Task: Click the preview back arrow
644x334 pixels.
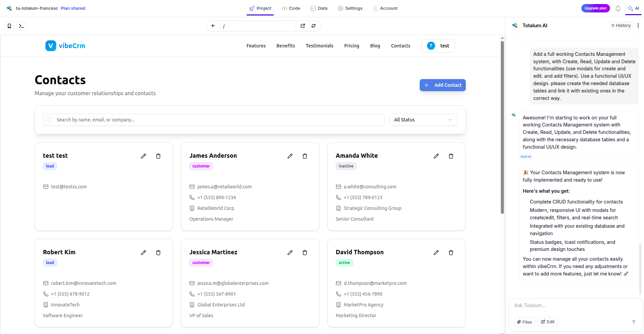Action: coord(213,26)
